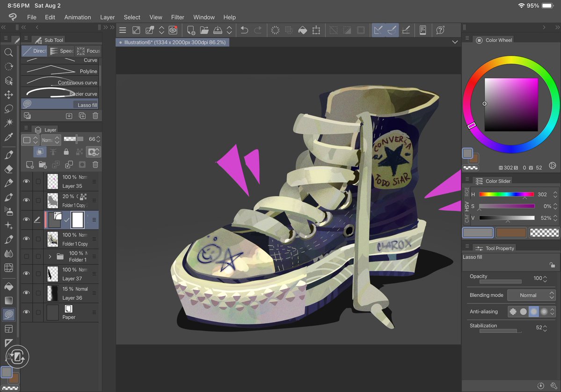
Task: Hide Folder 1 Copy 2 layer eye icon
Action: tap(26, 200)
